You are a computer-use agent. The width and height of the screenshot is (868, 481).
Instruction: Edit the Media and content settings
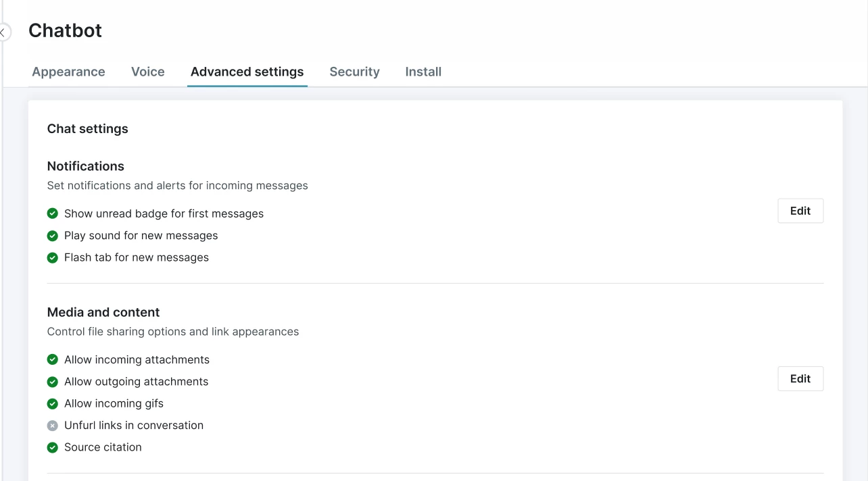click(800, 378)
